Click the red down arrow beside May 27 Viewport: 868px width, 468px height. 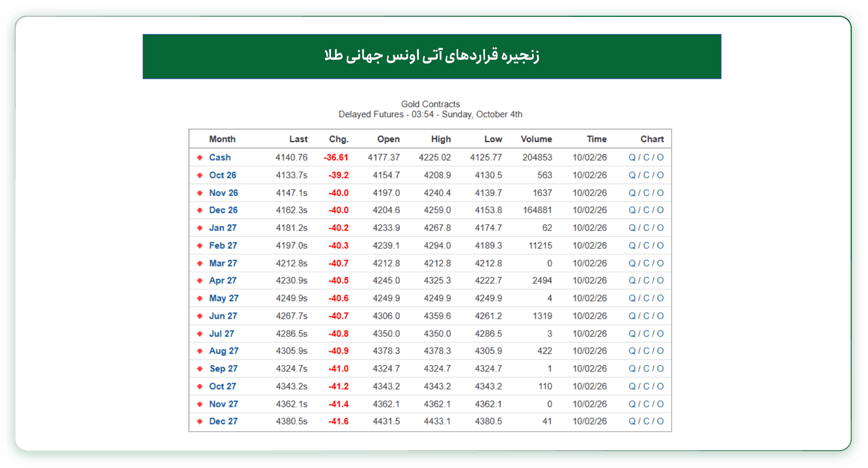tap(200, 299)
